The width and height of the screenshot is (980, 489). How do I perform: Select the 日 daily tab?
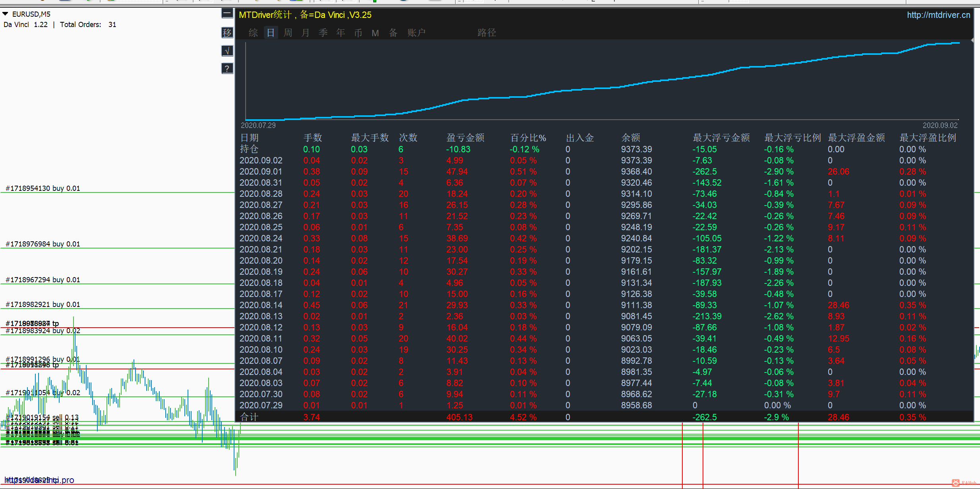[x=271, y=33]
